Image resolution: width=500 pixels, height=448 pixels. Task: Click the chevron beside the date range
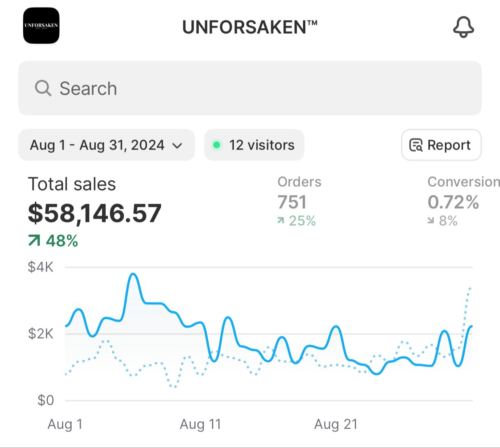click(x=177, y=146)
